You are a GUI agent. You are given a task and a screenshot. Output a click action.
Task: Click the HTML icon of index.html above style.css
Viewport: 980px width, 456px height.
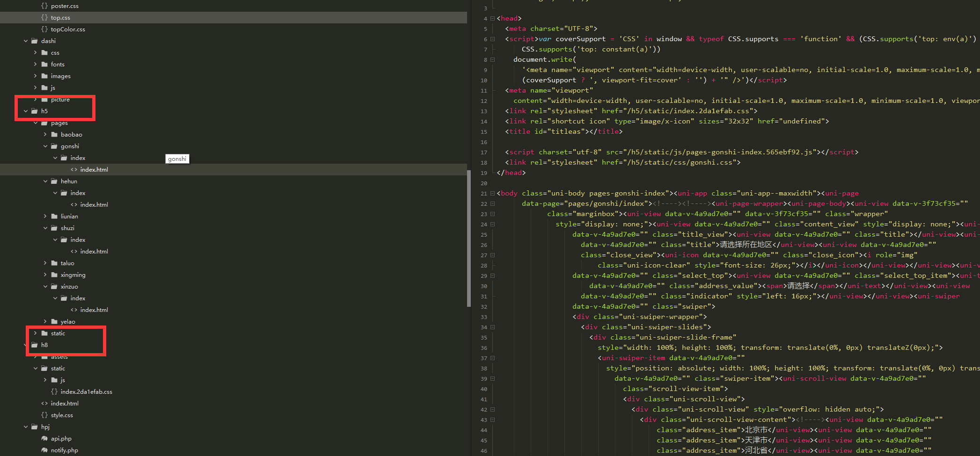44,404
